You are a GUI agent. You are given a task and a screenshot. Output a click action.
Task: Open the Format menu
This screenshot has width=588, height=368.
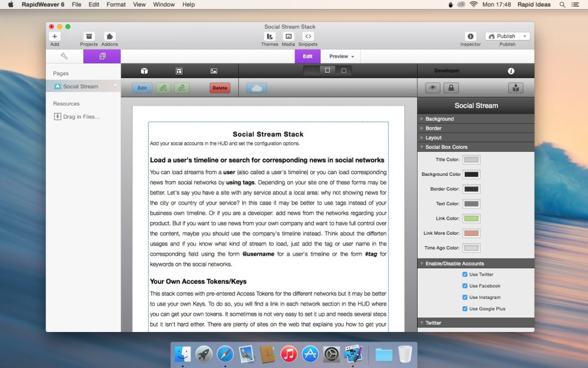coord(116,4)
